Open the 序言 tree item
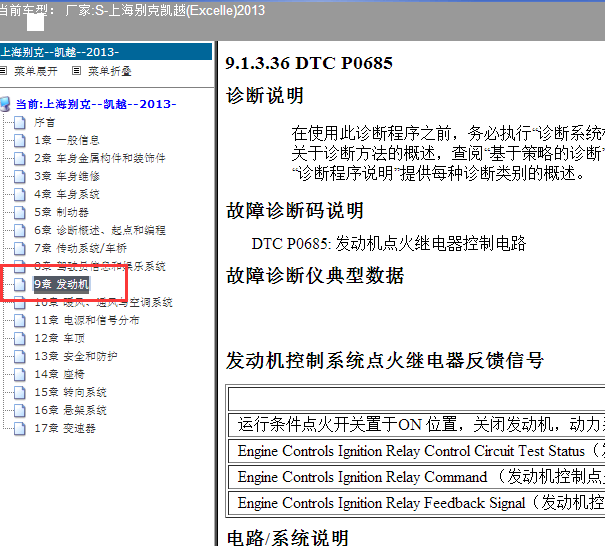This screenshot has height=546, width=605. pos(44,122)
